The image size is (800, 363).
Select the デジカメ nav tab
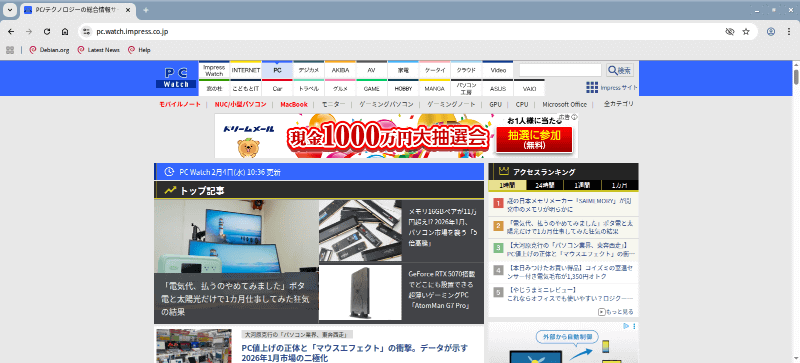(x=309, y=70)
